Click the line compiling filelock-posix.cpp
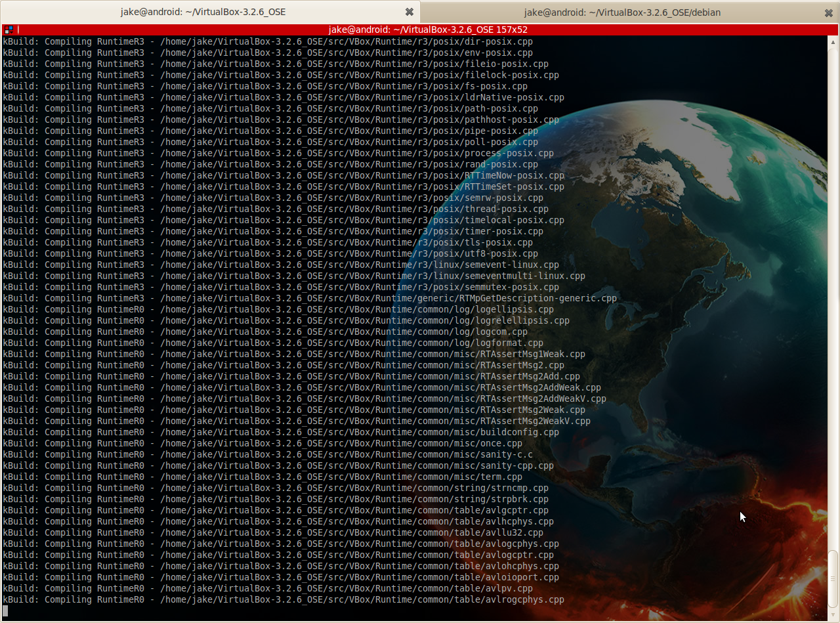This screenshot has height=623, width=840. point(281,75)
